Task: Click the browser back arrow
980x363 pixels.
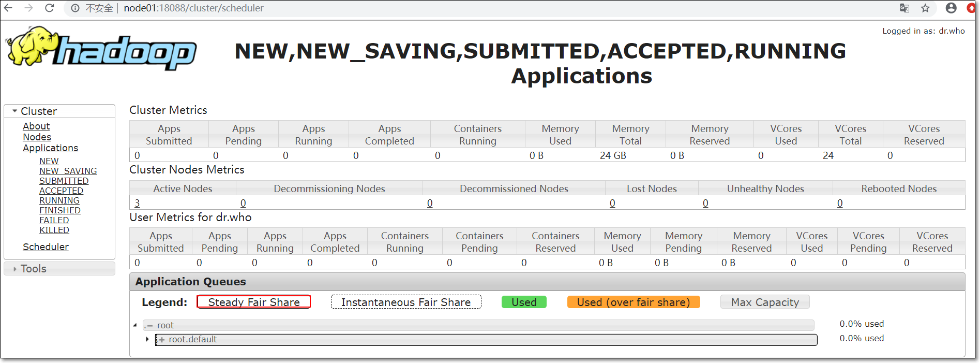Action: coord(8,8)
